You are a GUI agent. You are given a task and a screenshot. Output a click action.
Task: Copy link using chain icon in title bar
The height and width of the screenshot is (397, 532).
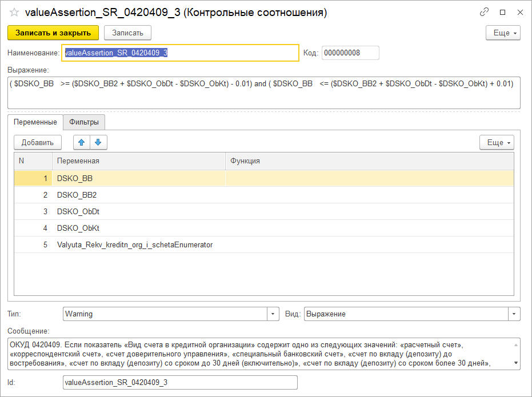[485, 12]
